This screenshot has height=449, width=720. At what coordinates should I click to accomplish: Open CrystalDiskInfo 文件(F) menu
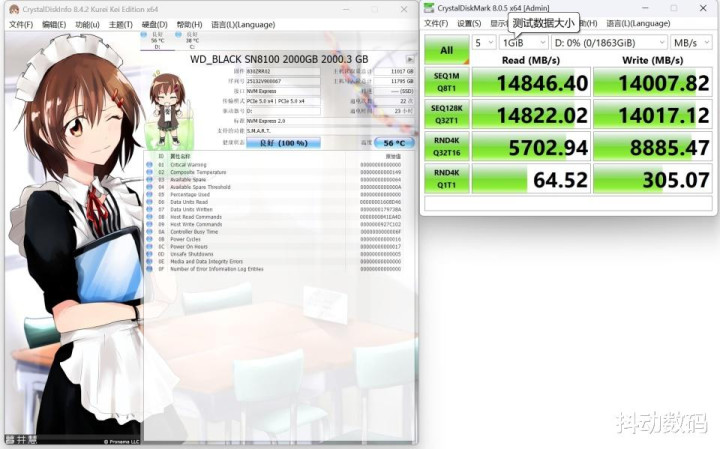[21, 24]
